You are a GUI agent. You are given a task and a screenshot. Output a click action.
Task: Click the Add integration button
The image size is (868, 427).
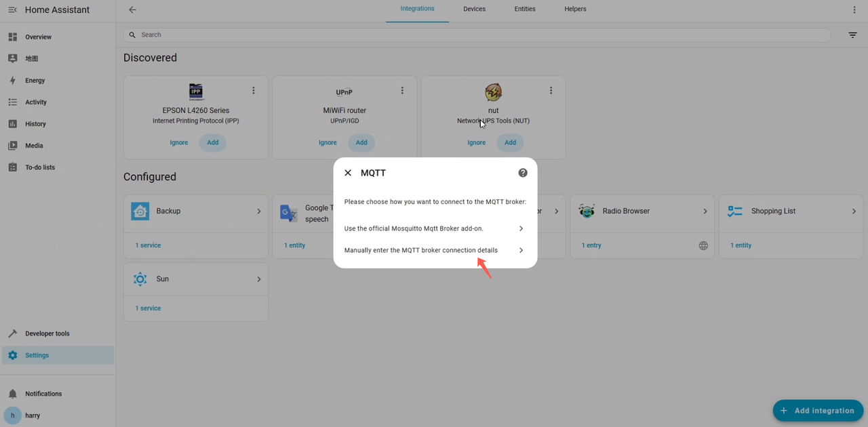point(818,410)
